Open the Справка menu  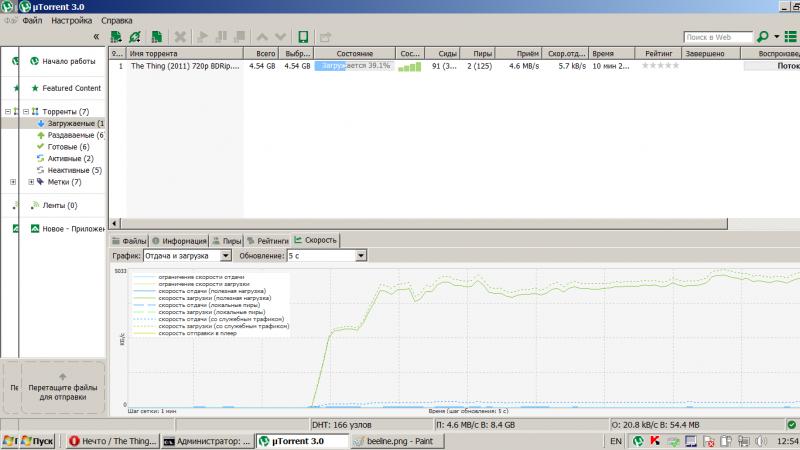(x=116, y=20)
